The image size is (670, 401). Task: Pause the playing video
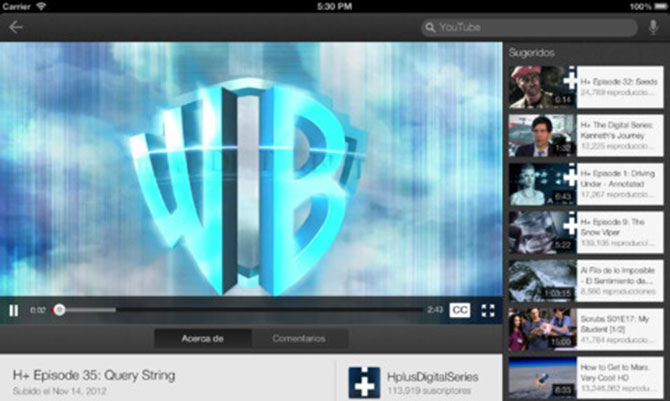click(14, 310)
